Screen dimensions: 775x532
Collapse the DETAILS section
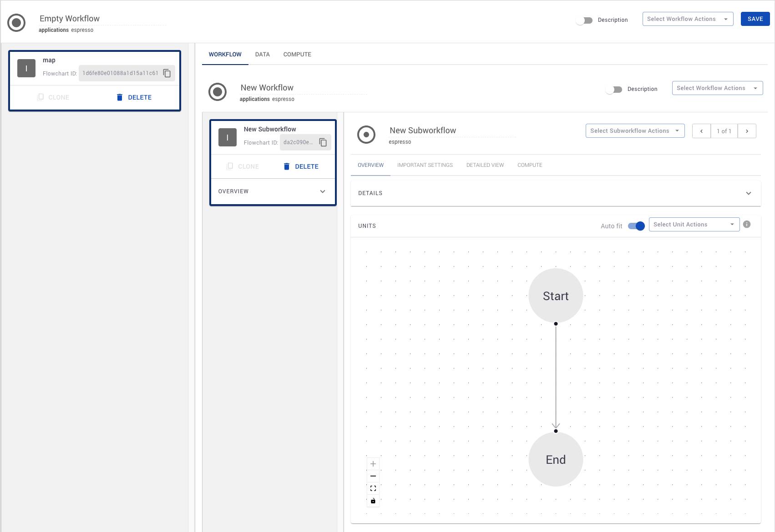[x=749, y=193]
